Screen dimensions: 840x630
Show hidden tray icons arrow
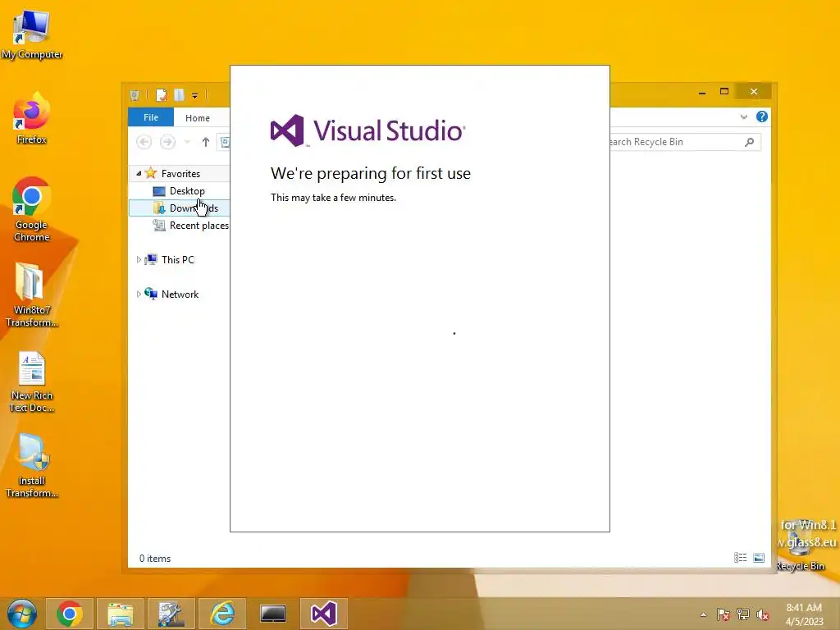(x=703, y=614)
